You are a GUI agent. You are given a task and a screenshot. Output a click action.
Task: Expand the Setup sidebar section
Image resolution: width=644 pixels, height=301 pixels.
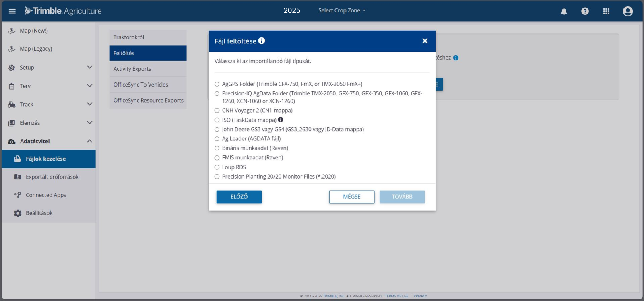coord(89,67)
